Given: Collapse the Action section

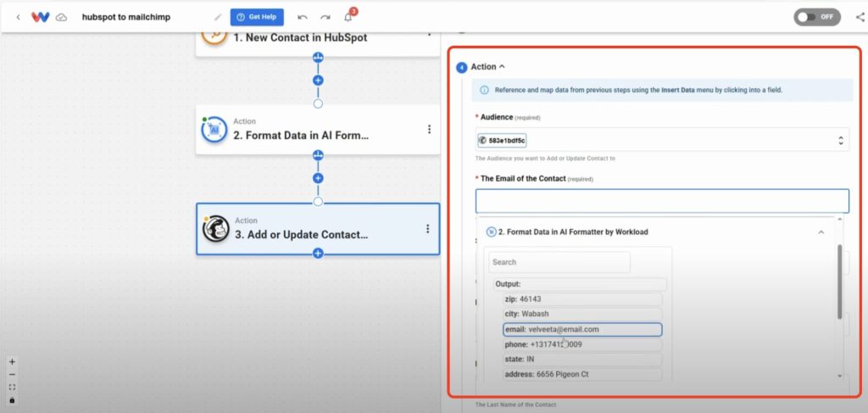Looking at the screenshot, I should coord(502,66).
